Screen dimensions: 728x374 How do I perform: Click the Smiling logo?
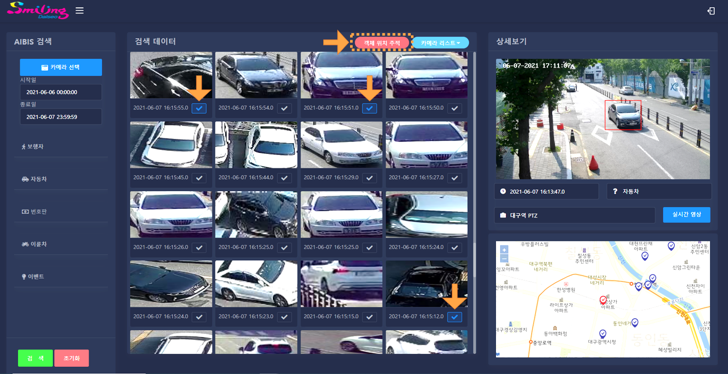(38, 10)
